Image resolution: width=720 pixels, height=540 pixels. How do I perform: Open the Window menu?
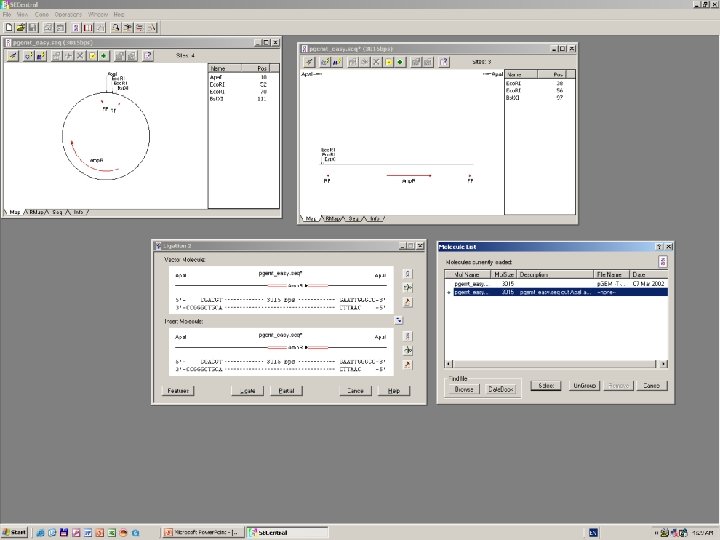point(97,15)
